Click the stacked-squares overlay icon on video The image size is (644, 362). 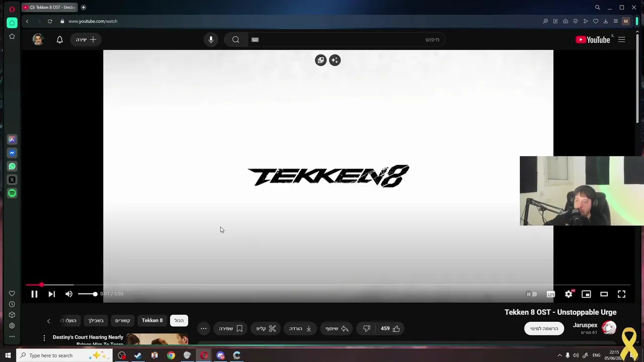320,60
